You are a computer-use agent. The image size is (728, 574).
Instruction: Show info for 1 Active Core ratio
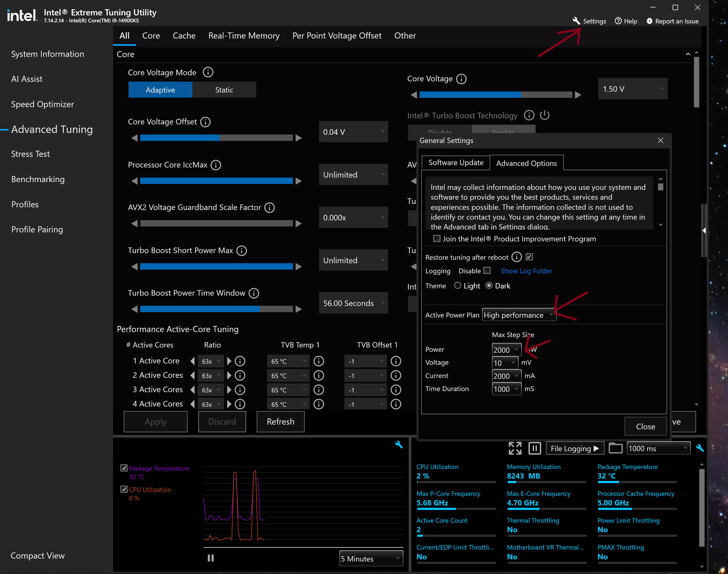[240, 361]
